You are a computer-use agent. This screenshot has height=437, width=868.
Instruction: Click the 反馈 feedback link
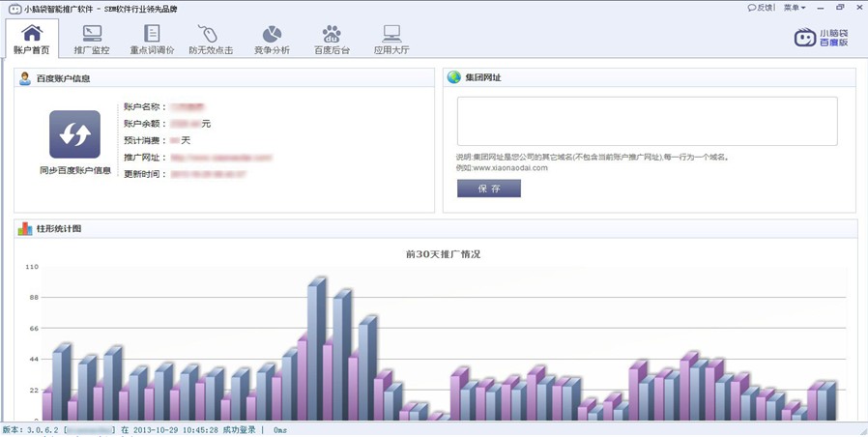point(761,8)
